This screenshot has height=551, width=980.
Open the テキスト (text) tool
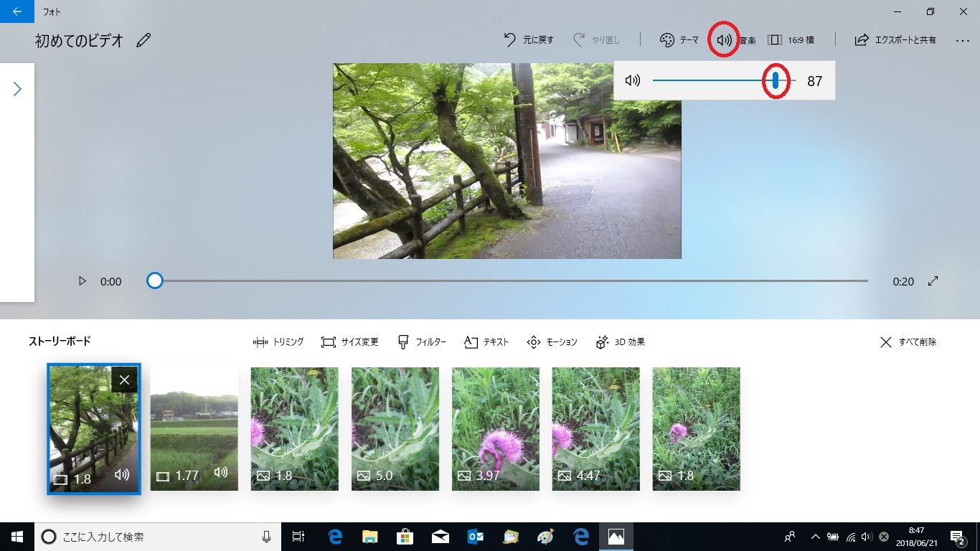[x=486, y=342]
